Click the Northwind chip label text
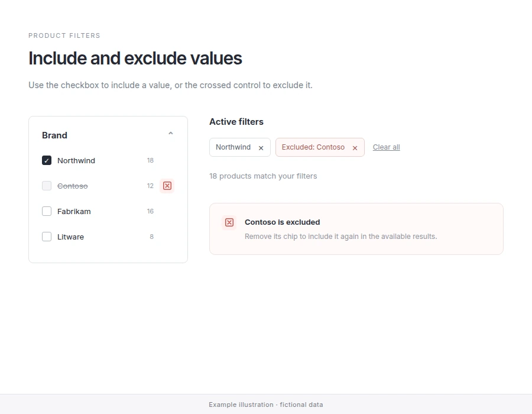532x414 pixels. (x=233, y=147)
